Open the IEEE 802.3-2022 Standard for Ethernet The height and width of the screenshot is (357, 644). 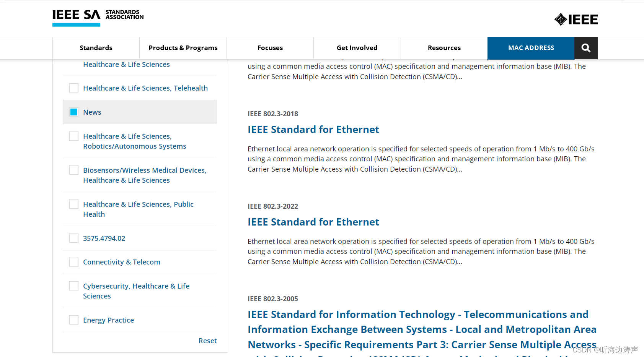coord(313,222)
